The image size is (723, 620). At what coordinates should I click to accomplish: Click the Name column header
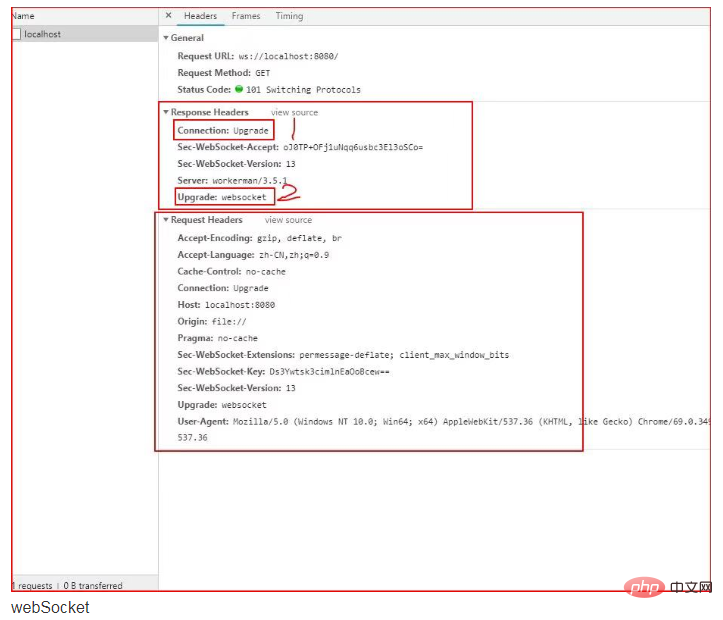click(x=23, y=16)
